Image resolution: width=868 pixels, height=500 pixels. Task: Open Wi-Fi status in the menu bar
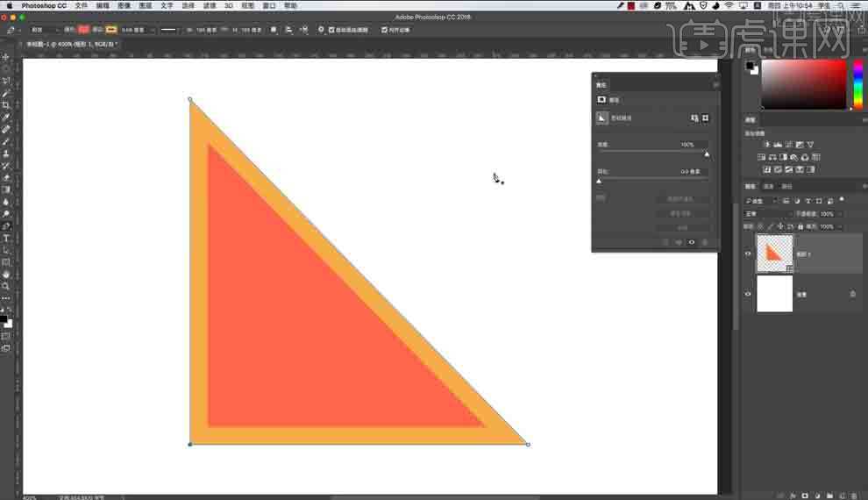729,5
